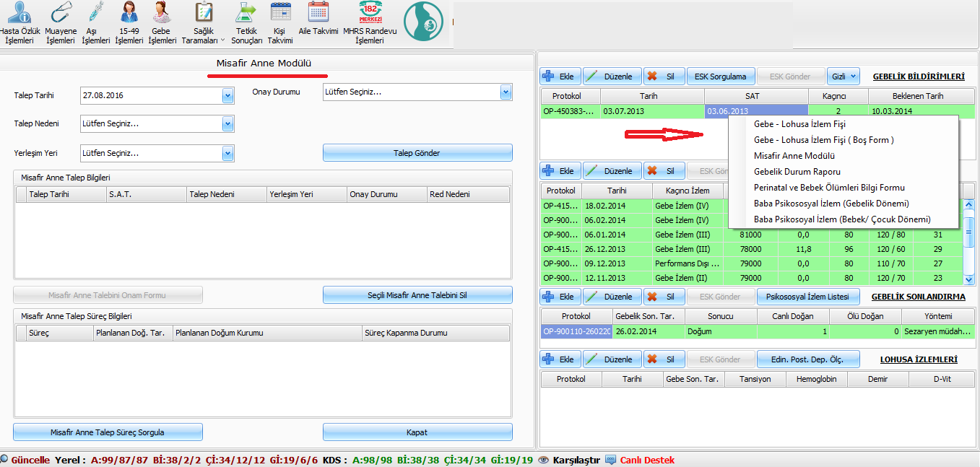Open the Talep Nedeni combo box

228,124
